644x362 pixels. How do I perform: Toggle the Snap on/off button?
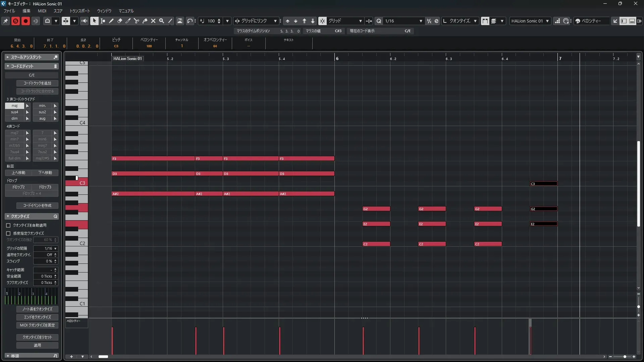[x=322, y=21]
